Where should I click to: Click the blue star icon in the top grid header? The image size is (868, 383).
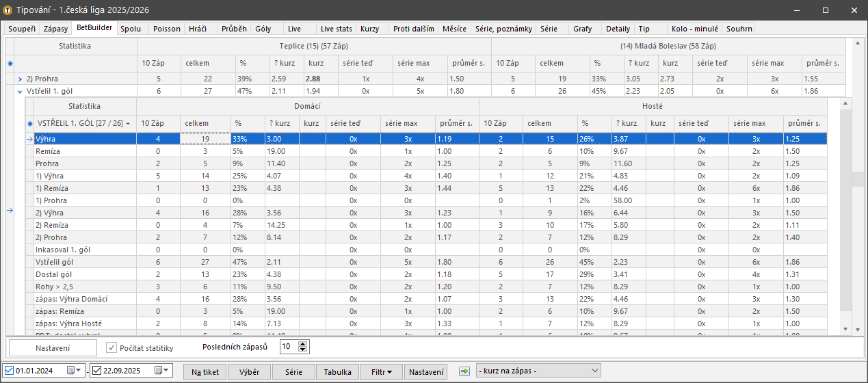(10, 64)
